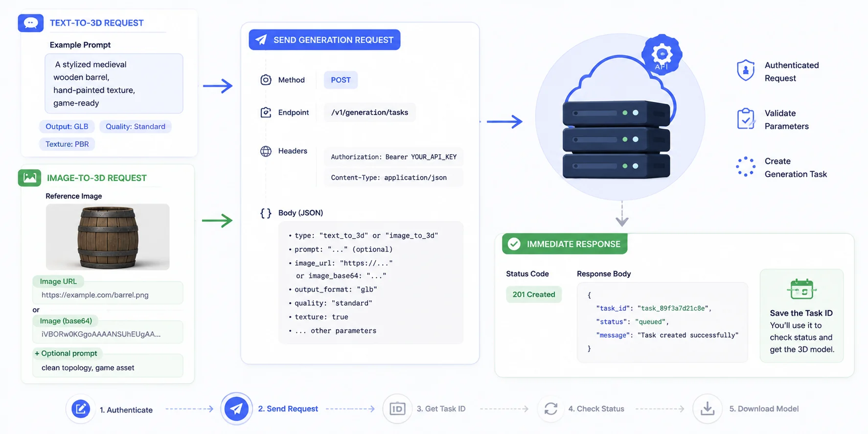Click the Image-to-3D picture icon
This screenshot has width=868, height=434.
(29, 178)
